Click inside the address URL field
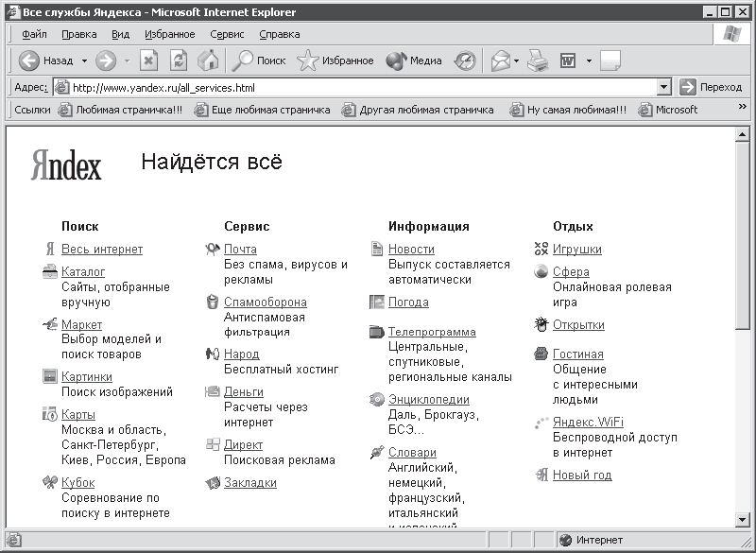 point(364,88)
